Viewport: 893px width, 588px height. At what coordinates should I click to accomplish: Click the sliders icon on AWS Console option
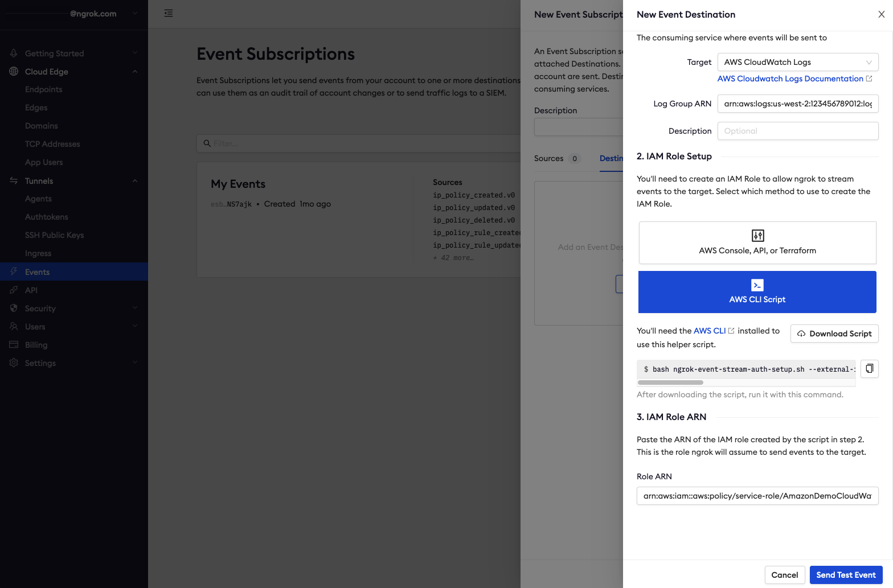[x=757, y=236]
